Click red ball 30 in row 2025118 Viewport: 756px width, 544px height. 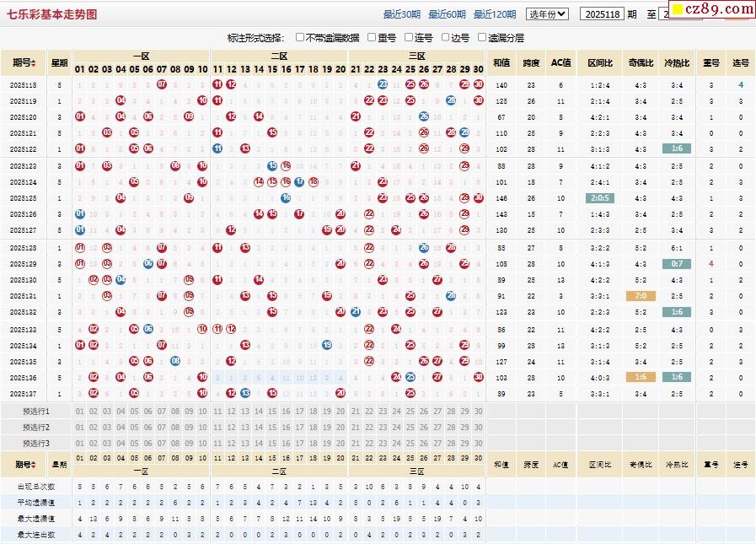[479, 84]
